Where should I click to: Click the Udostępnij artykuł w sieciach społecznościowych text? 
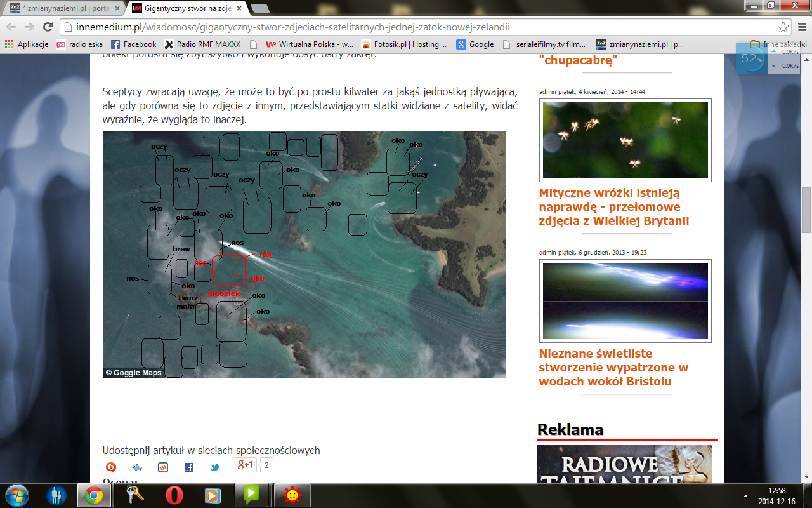coord(211,450)
